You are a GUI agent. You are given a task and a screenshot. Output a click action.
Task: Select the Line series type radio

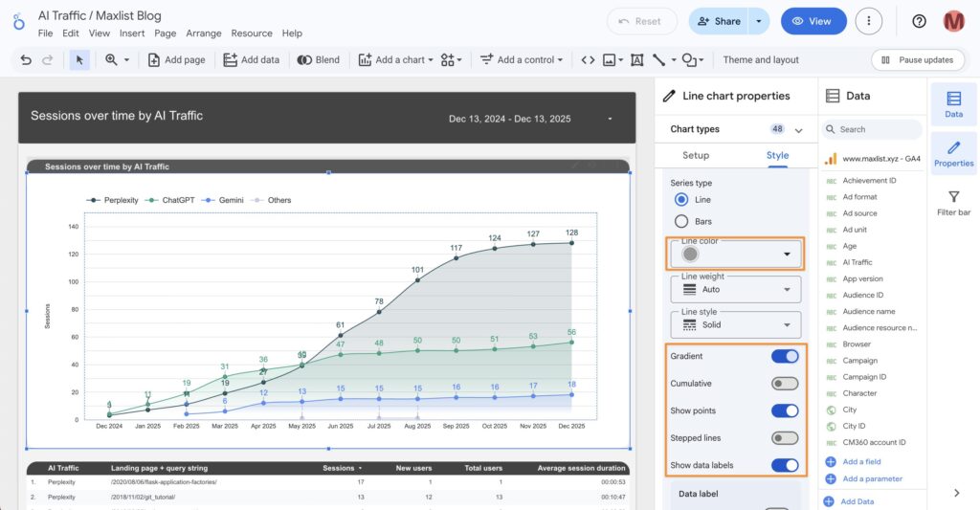click(681, 199)
